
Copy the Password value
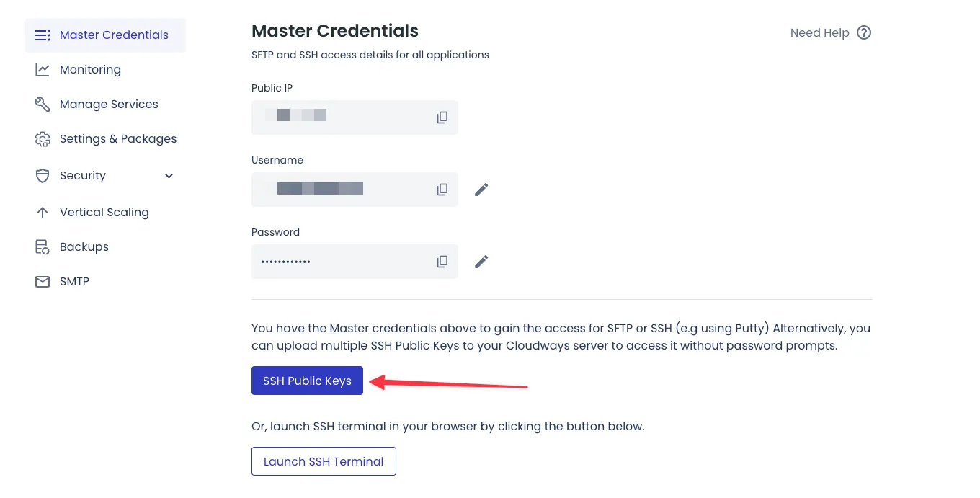click(x=442, y=262)
